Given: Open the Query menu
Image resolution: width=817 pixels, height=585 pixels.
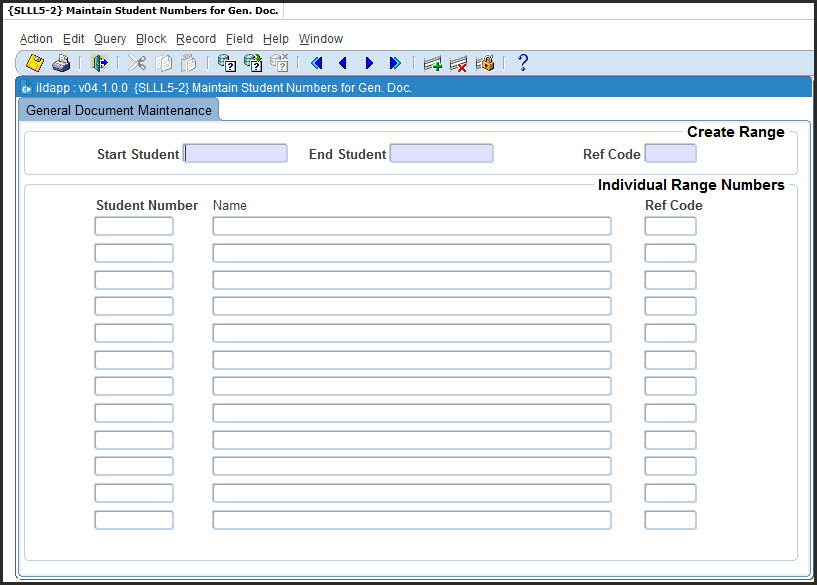Looking at the screenshot, I should [x=110, y=39].
